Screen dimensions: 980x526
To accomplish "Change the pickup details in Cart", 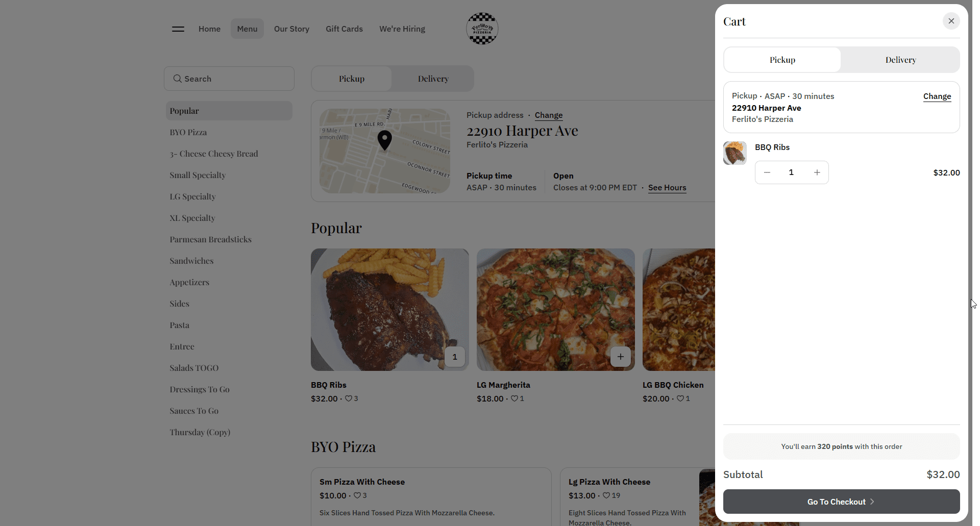I will [x=937, y=96].
